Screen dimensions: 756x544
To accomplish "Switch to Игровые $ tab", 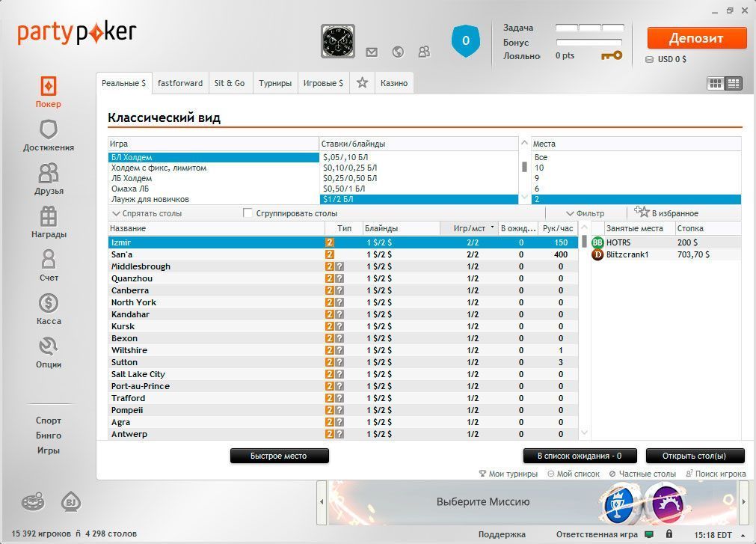I will pos(323,83).
